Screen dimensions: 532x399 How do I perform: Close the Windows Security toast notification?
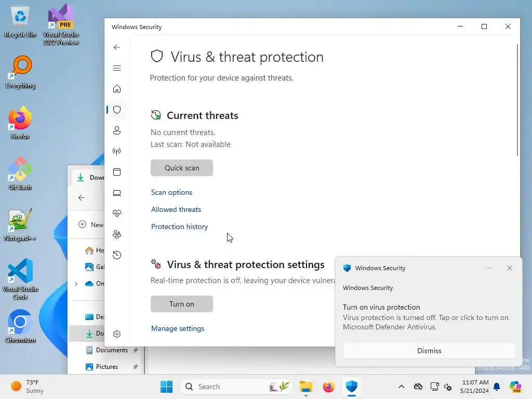(510, 268)
